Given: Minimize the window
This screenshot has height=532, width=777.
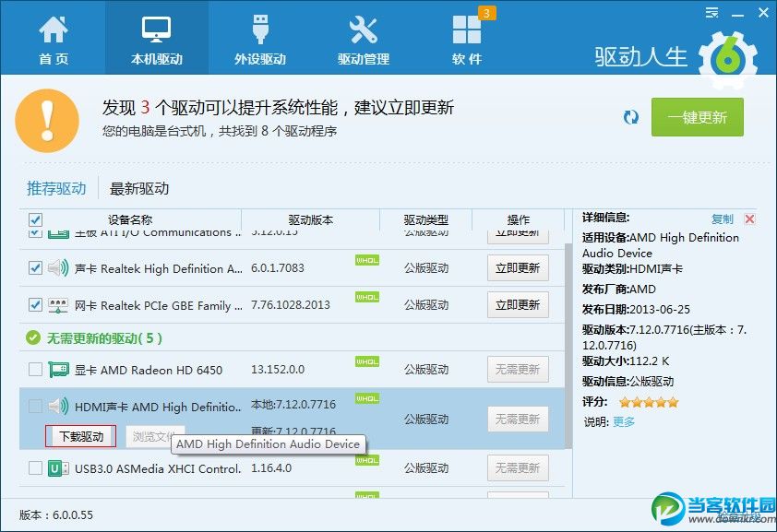Looking at the screenshot, I should click(737, 14).
